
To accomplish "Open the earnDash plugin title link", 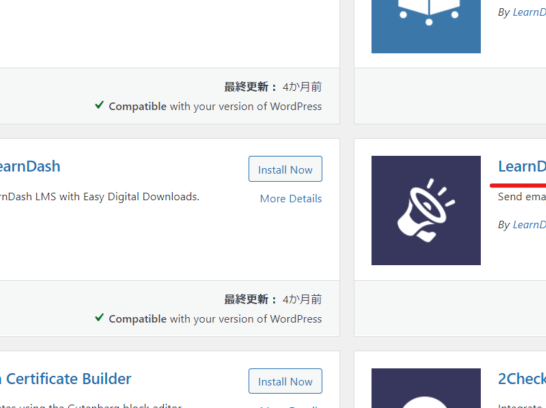I will pos(30,166).
